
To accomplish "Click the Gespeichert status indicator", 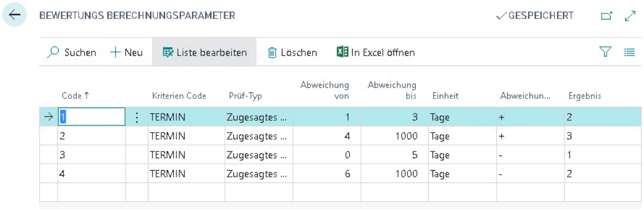I will (535, 16).
